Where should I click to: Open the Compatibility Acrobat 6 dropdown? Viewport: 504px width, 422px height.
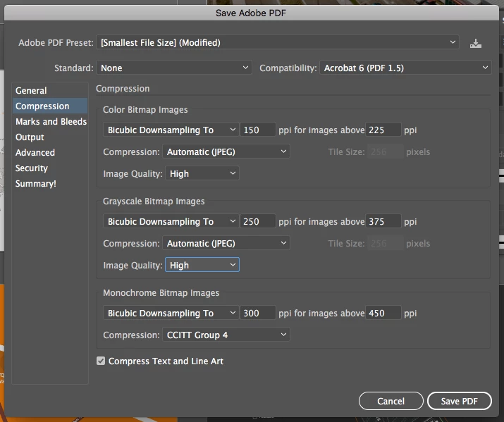coord(405,68)
